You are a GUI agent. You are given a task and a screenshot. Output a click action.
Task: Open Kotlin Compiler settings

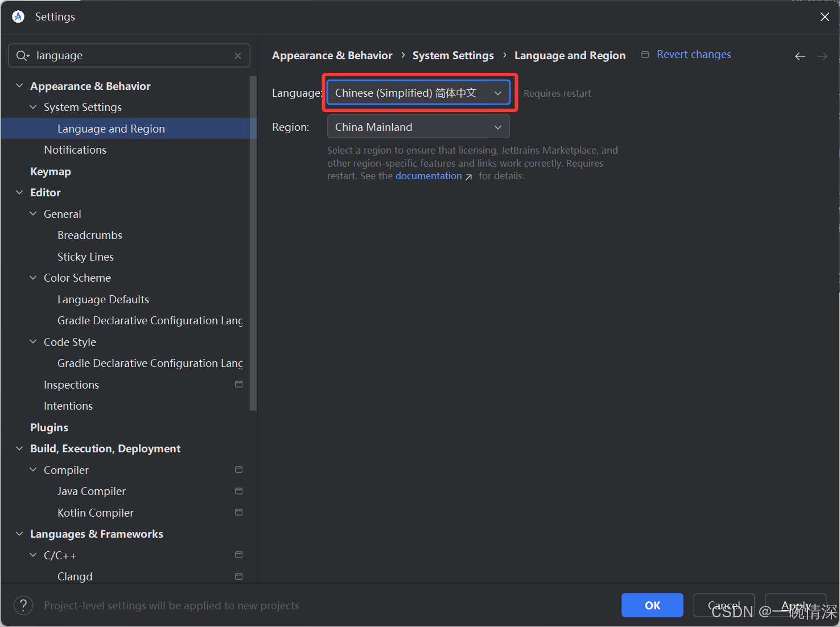(96, 513)
